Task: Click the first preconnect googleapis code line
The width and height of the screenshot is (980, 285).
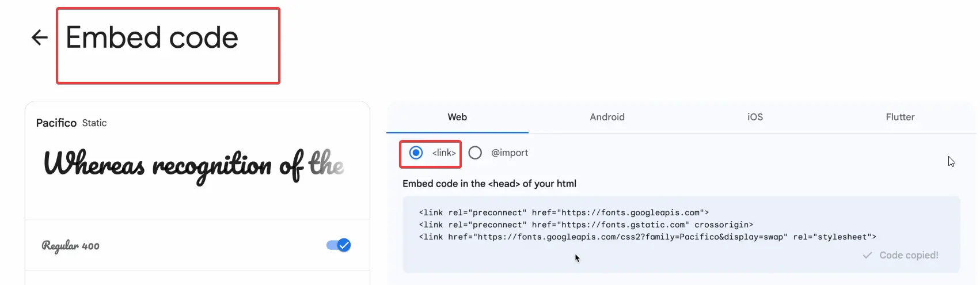Action: pos(564,212)
